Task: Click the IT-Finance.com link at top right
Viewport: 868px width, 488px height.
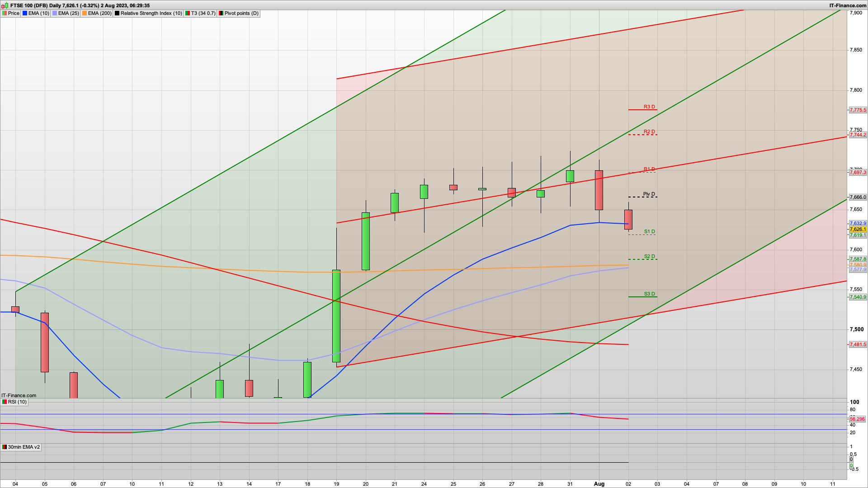Action: coord(848,5)
